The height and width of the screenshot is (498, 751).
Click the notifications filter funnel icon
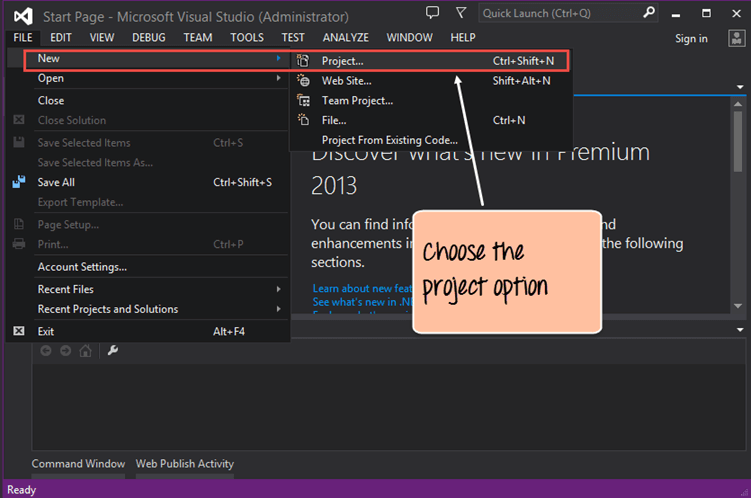(460, 13)
